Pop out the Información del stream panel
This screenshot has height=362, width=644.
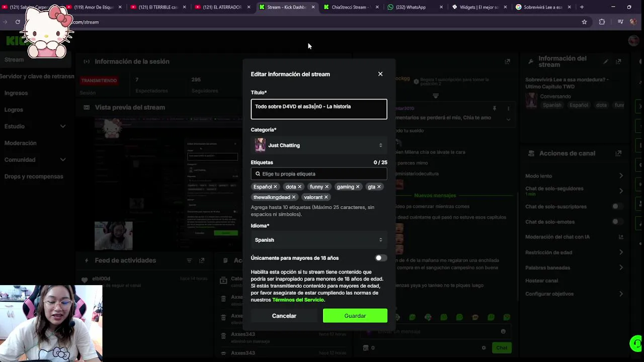click(x=618, y=61)
